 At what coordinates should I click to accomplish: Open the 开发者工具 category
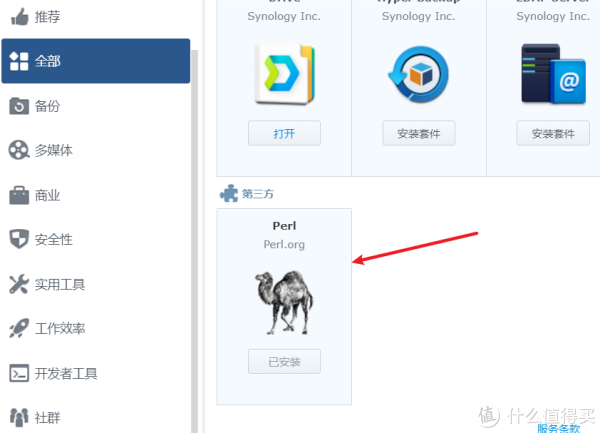point(96,373)
